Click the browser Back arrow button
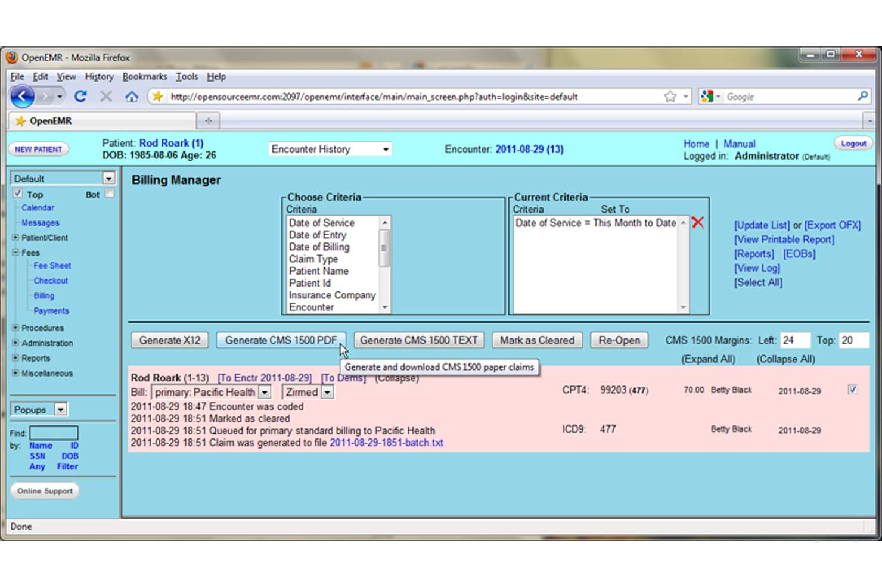Image resolution: width=882 pixels, height=588 pixels. pyautogui.click(x=23, y=96)
